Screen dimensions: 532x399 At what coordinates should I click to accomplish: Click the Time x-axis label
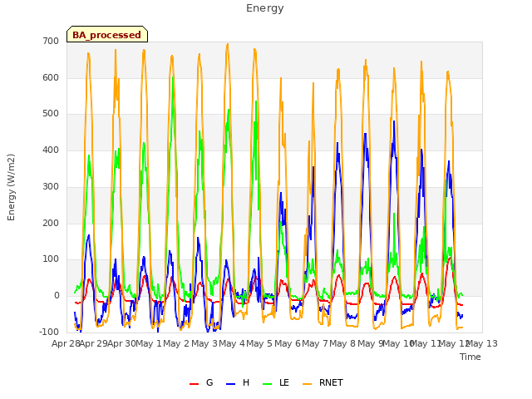(470, 357)
